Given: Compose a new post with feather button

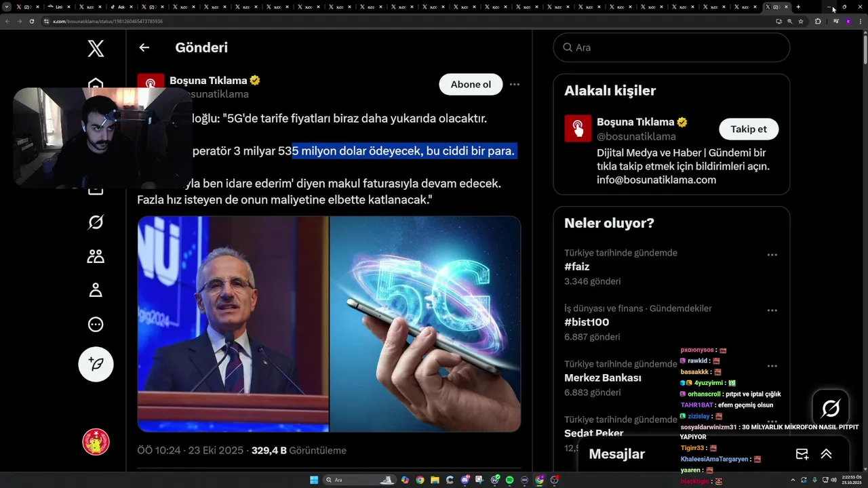Looking at the screenshot, I should (96, 365).
